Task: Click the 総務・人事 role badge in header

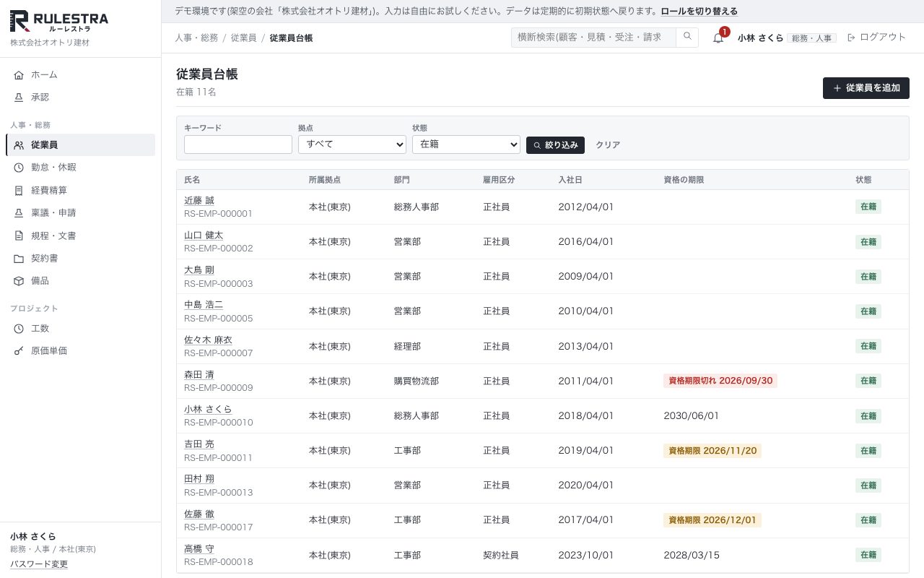Action: [811, 38]
